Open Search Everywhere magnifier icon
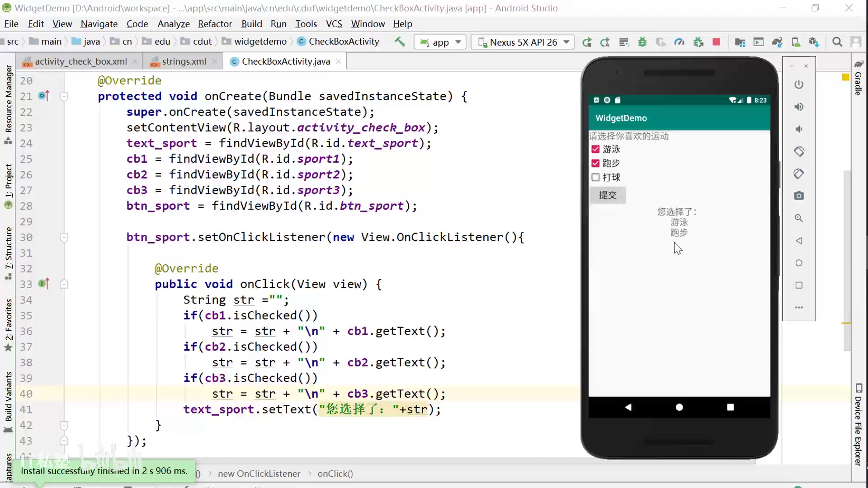 pyautogui.click(x=837, y=42)
